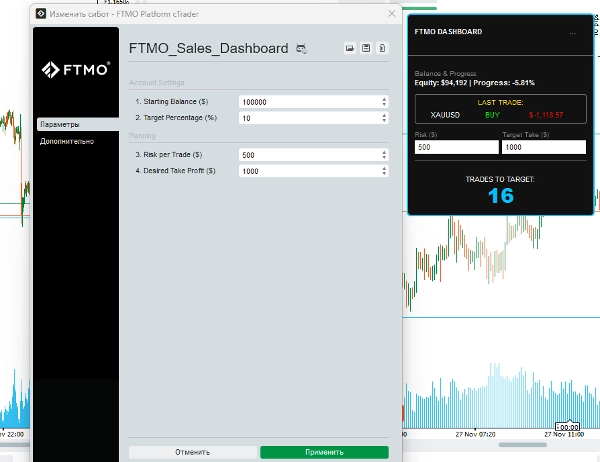Click the FTMO_Sales_Dashboard title text

click(209, 49)
